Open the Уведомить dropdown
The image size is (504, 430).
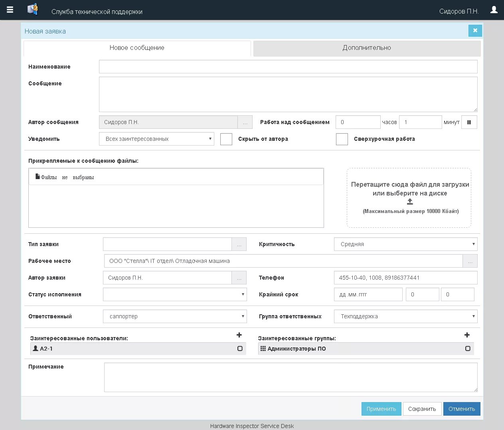point(156,139)
